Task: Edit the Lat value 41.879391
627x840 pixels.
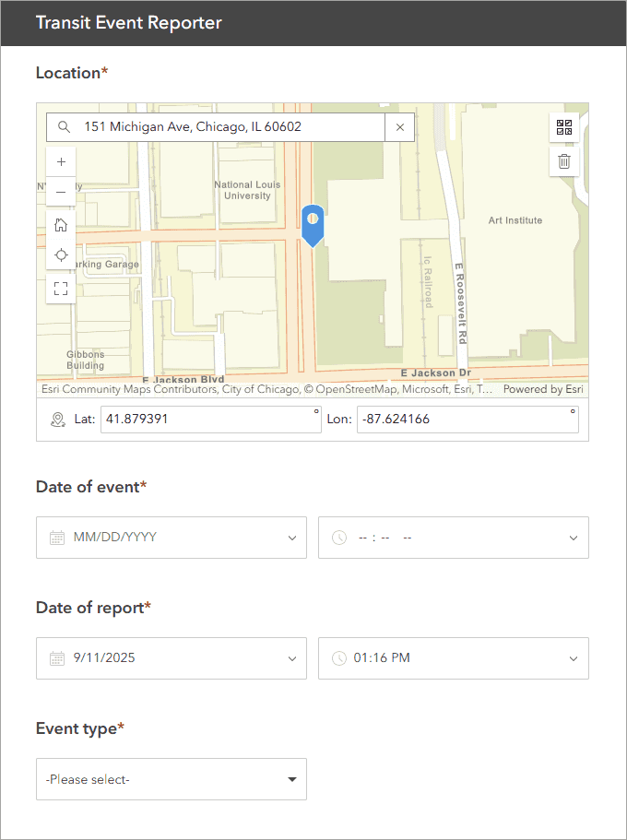Action: (x=210, y=420)
